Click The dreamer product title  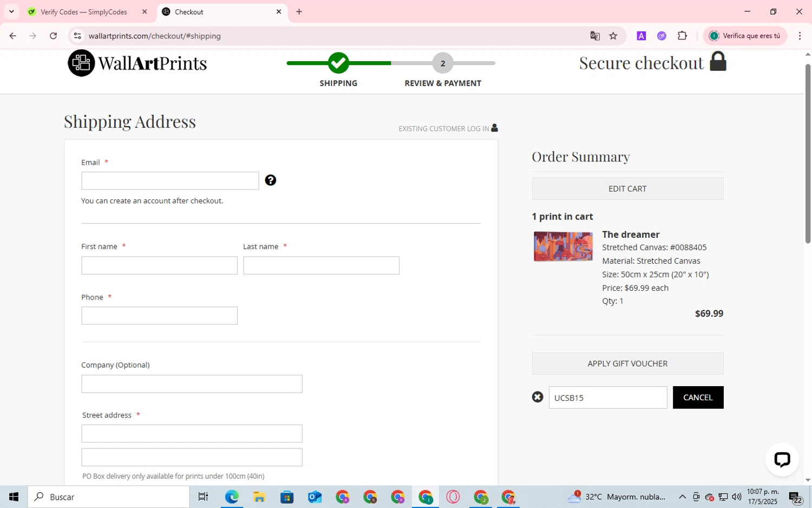tap(631, 235)
